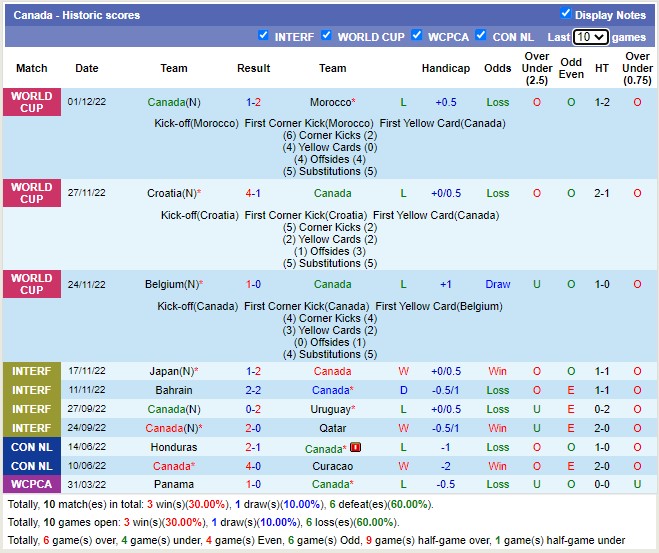Click the Curacao team name
The height and width of the screenshot is (553, 659).
coord(332,467)
